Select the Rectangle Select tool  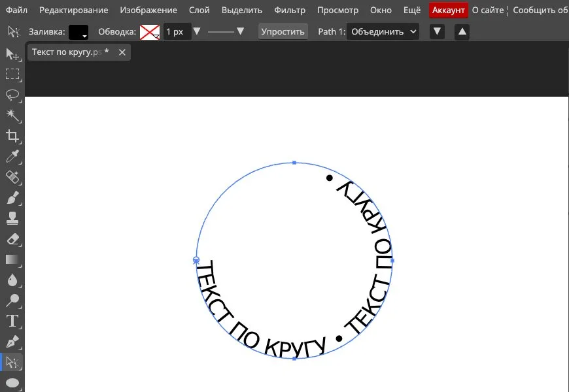12,74
